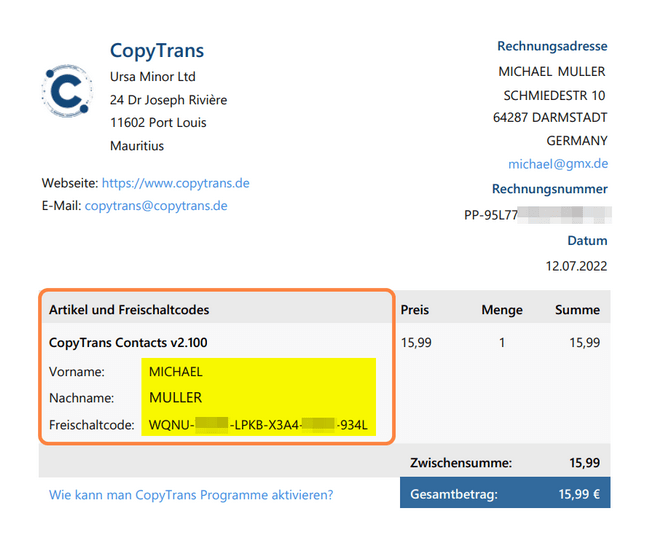
Task: Click the 'Rechnungsnummer' heading
Action: click(x=550, y=189)
